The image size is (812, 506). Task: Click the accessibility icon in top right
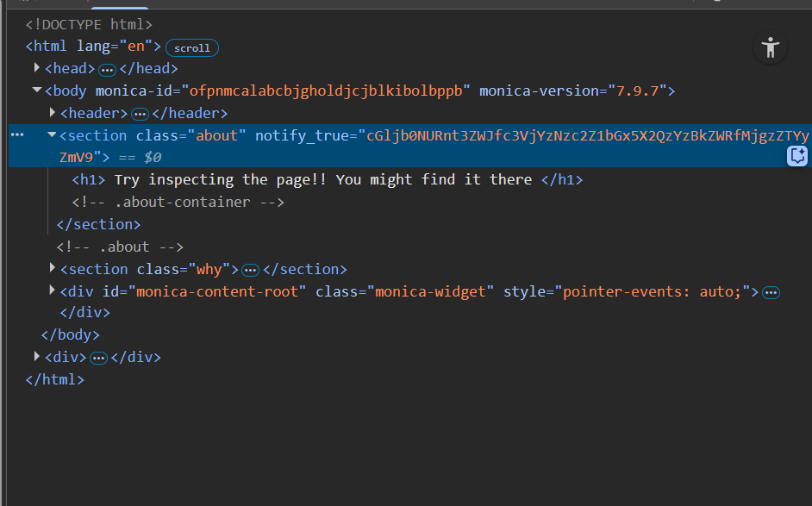click(x=771, y=47)
